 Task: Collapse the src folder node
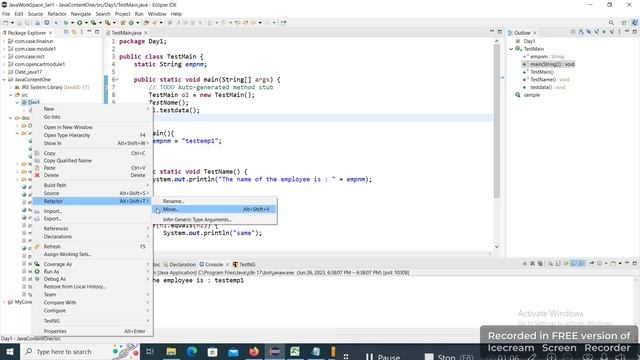(x=11, y=95)
